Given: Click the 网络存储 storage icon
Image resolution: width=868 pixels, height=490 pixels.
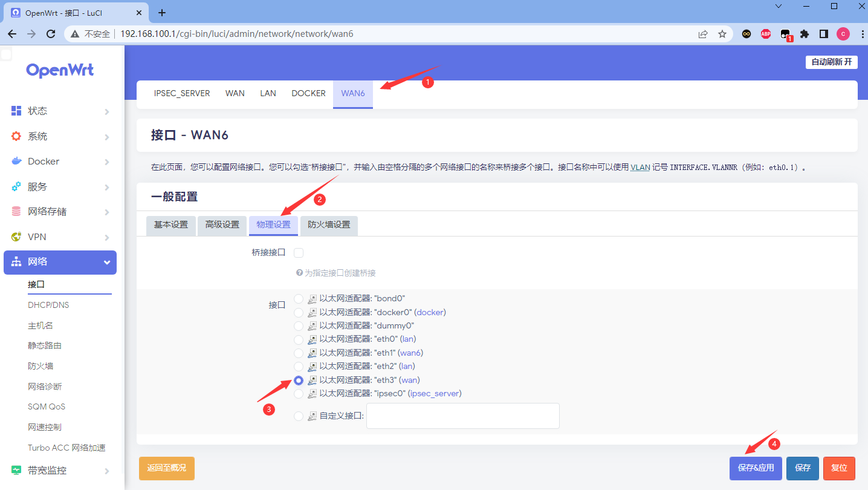Looking at the screenshot, I should pyautogui.click(x=16, y=212).
